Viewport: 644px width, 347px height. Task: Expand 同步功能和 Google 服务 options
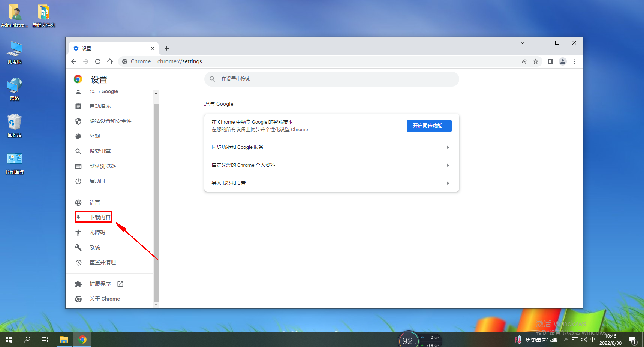point(331,147)
